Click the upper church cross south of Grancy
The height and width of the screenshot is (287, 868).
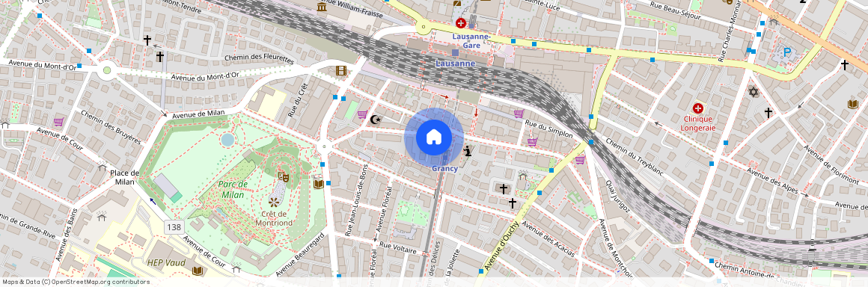[x=503, y=189]
